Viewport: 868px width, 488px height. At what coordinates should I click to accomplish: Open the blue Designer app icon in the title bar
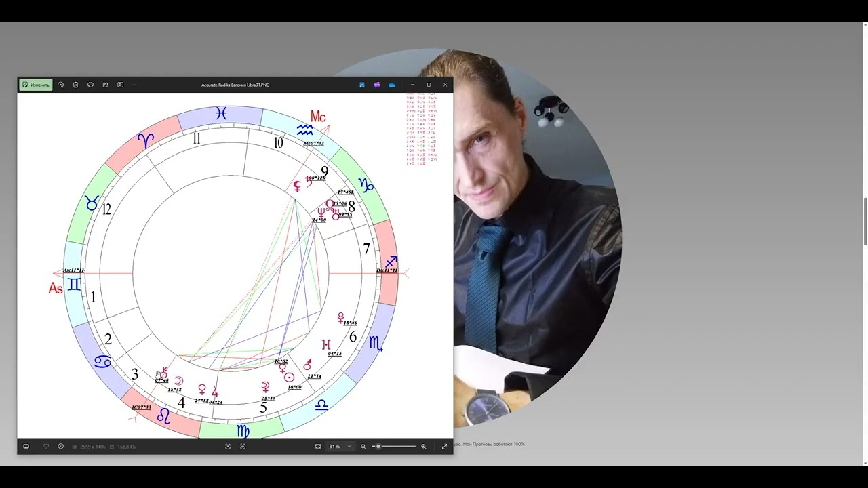tap(362, 85)
